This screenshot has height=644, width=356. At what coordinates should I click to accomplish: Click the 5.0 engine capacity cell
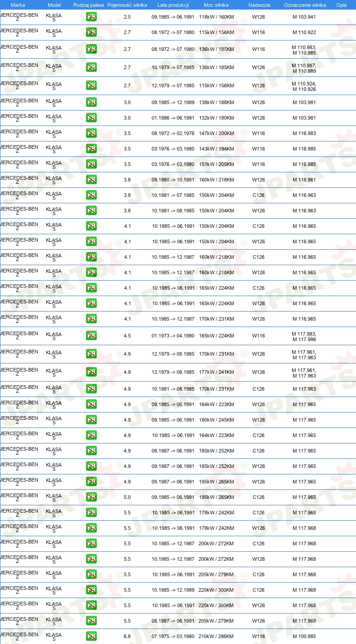pos(127,497)
